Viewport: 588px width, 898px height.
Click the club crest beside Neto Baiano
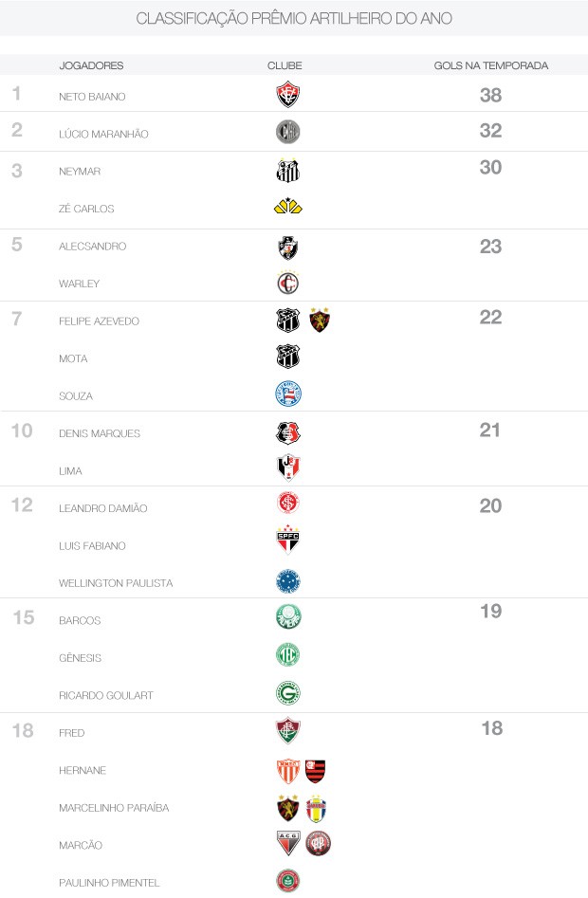click(287, 95)
